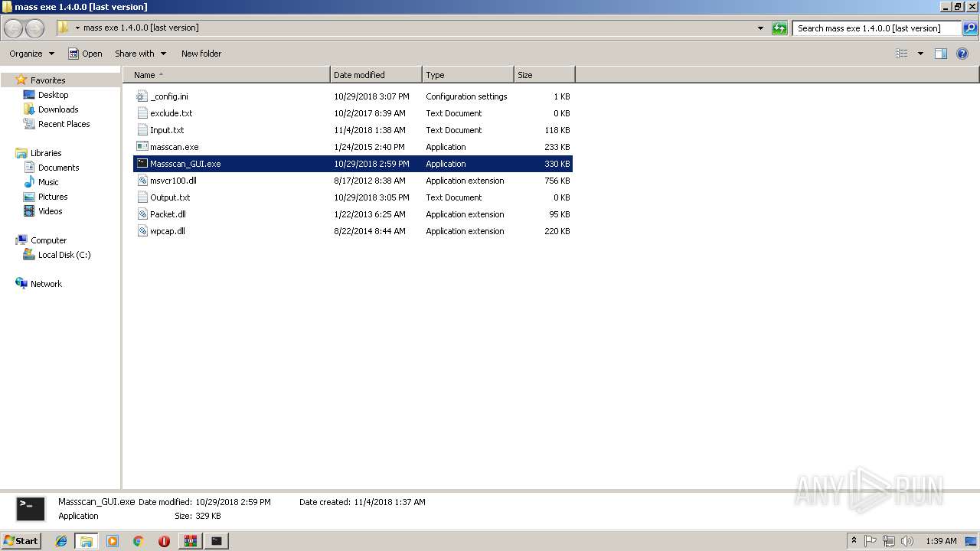This screenshot has height=551, width=980.
Task: Click the WinRAR taskbar icon
Action: click(x=190, y=541)
